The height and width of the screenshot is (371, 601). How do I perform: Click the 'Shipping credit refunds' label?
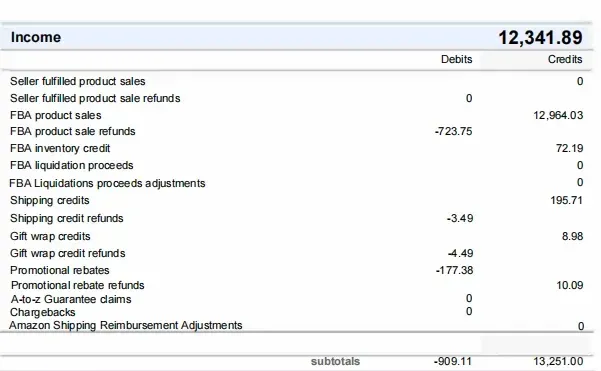67,218
